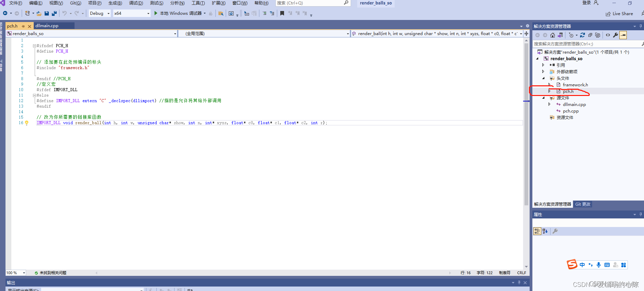The height and width of the screenshot is (291, 644).
Task: Toggle the preview selected items button
Action: coord(623,35)
